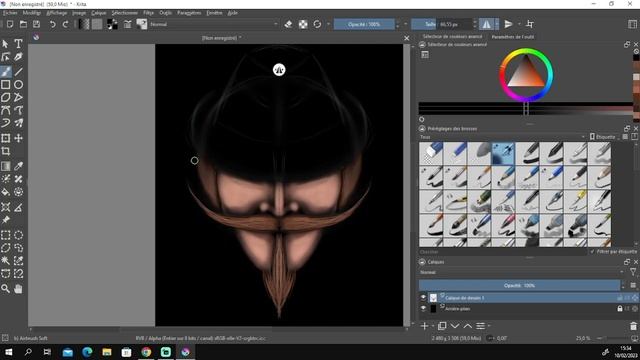Image resolution: width=640 pixels, height=360 pixels.
Task: Open the Calque menu
Action: [x=98, y=13]
